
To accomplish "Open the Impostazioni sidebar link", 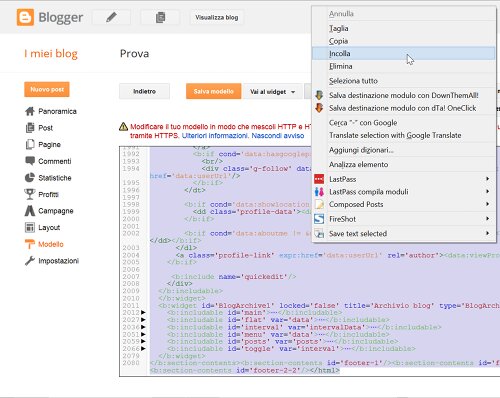I will [x=58, y=261].
